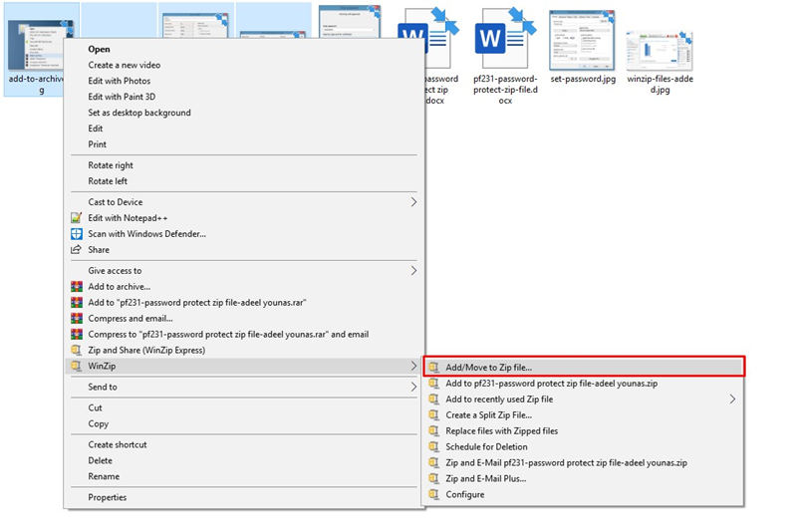Select Scan with Windows Defender...

click(146, 234)
